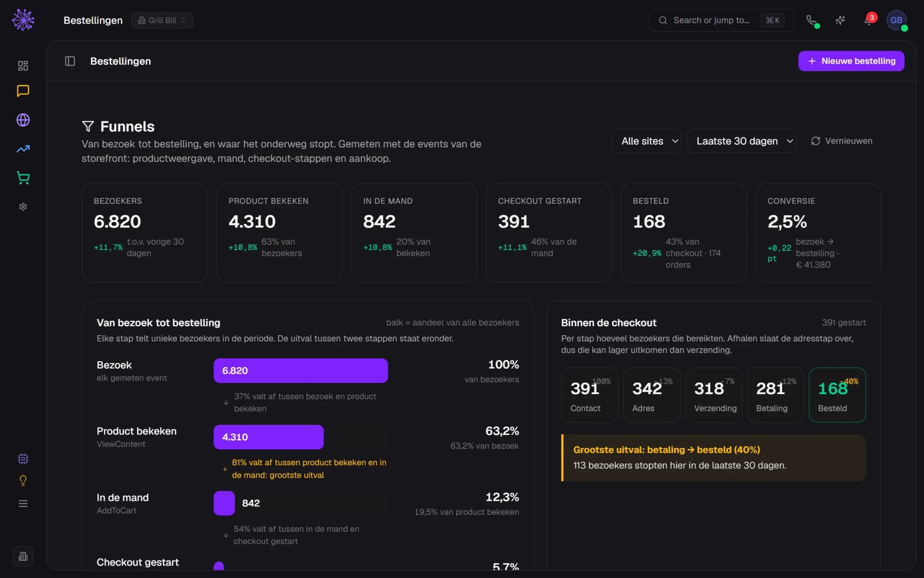
Task: Click the Vernieuwen refresh button
Action: [x=841, y=141]
